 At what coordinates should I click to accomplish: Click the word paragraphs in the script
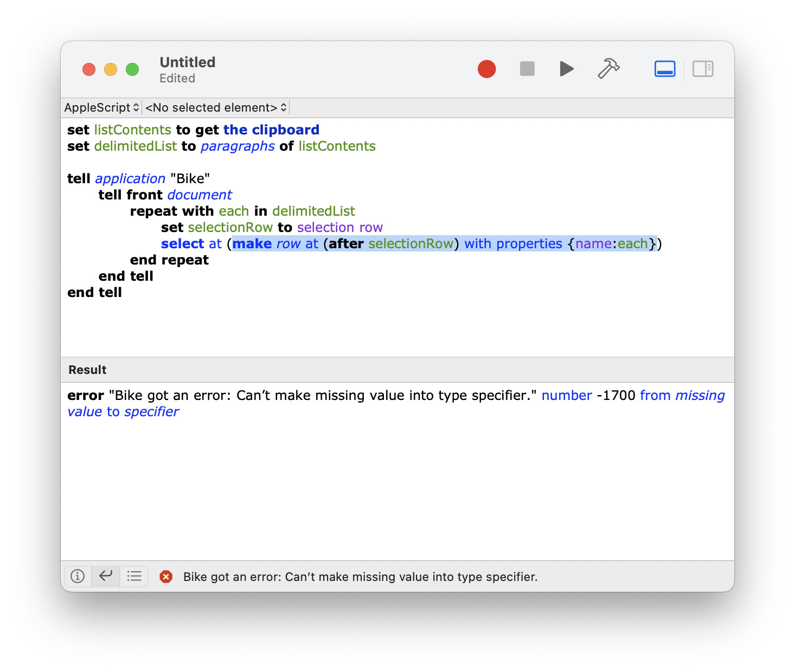point(238,146)
